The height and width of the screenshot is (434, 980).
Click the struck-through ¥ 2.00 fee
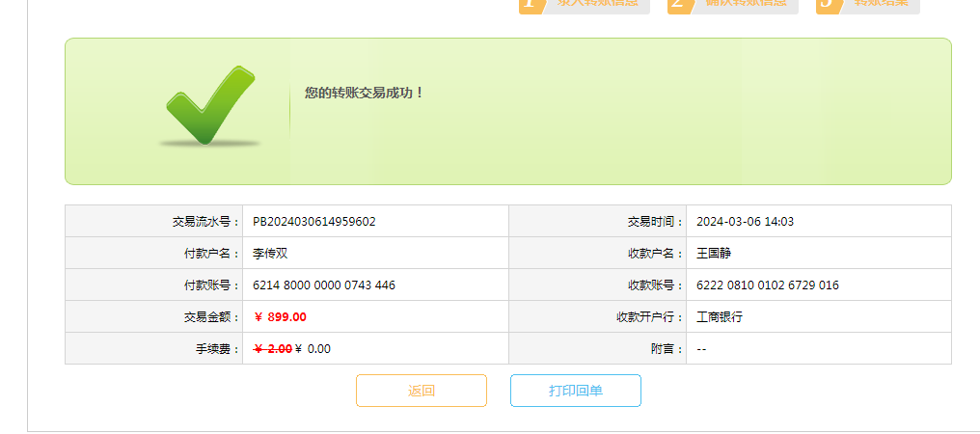point(273,349)
